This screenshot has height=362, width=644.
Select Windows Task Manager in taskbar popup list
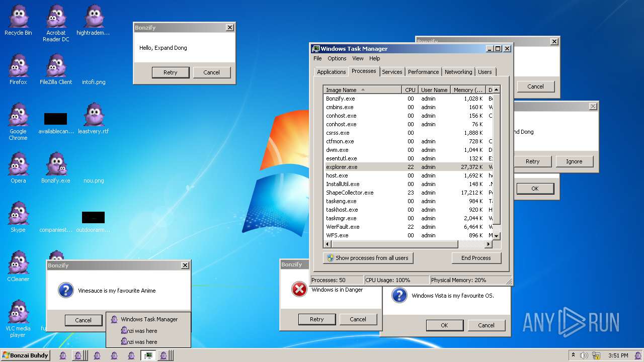tap(148, 319)
